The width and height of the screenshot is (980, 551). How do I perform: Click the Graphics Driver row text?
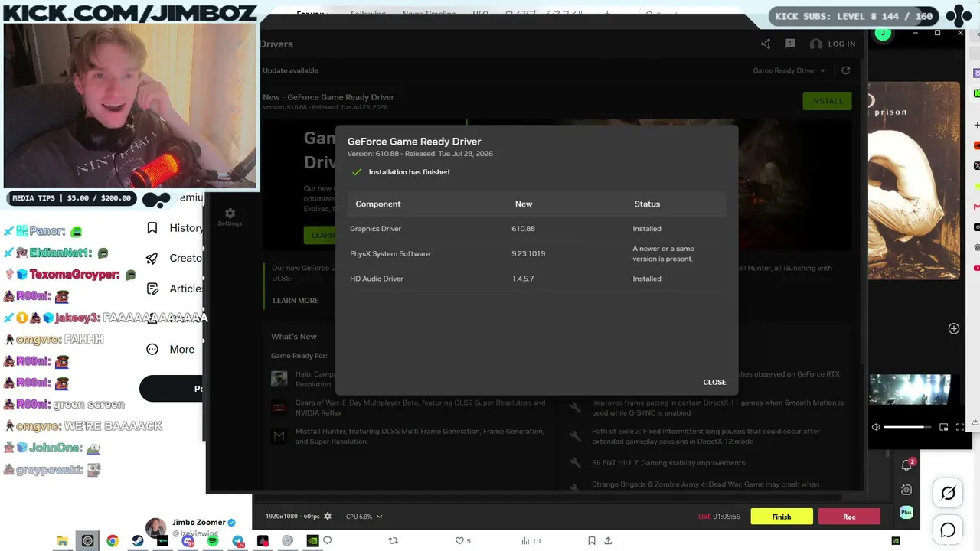[x=375, y=229]
